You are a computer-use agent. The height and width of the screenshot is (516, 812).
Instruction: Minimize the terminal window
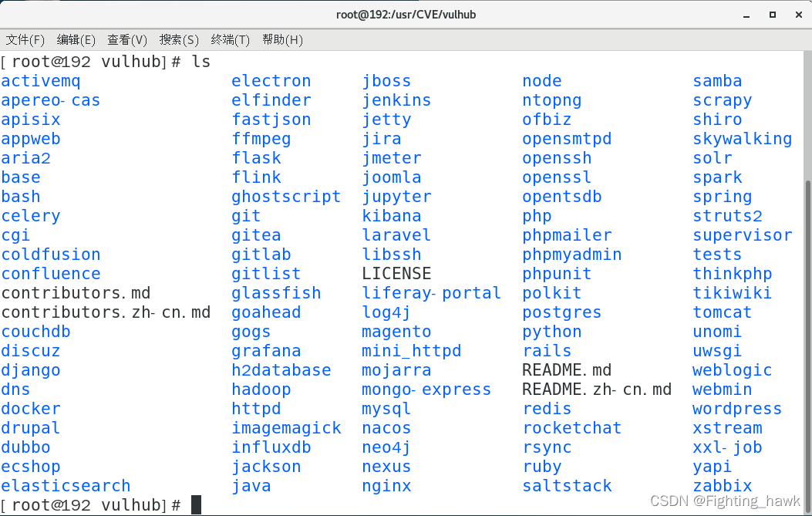[x=746, y=15]
